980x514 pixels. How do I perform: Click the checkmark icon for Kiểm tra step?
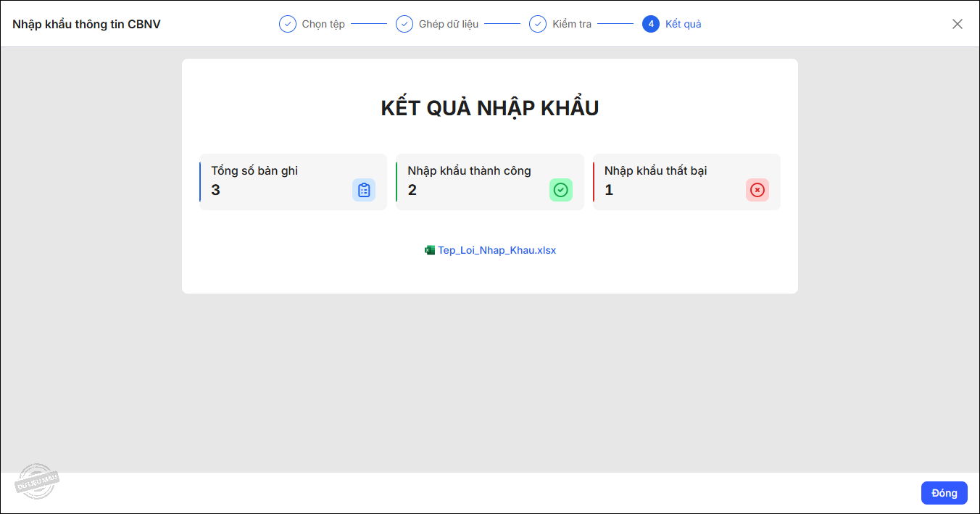tap(538, 24)
